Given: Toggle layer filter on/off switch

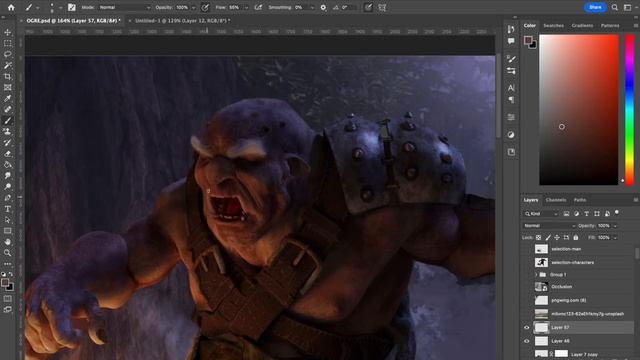Looking at the screenshot, I should [617, 213].
